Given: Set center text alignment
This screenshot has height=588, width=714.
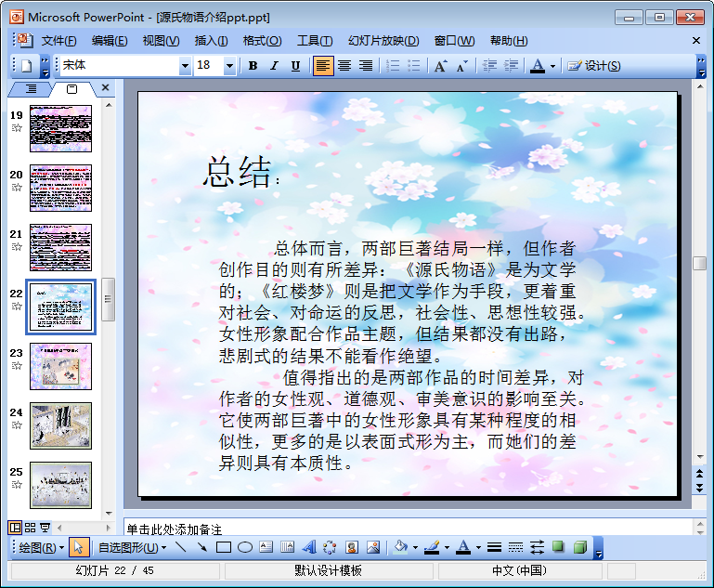Looking at the screenshot, I should click(x=344, y=66).
